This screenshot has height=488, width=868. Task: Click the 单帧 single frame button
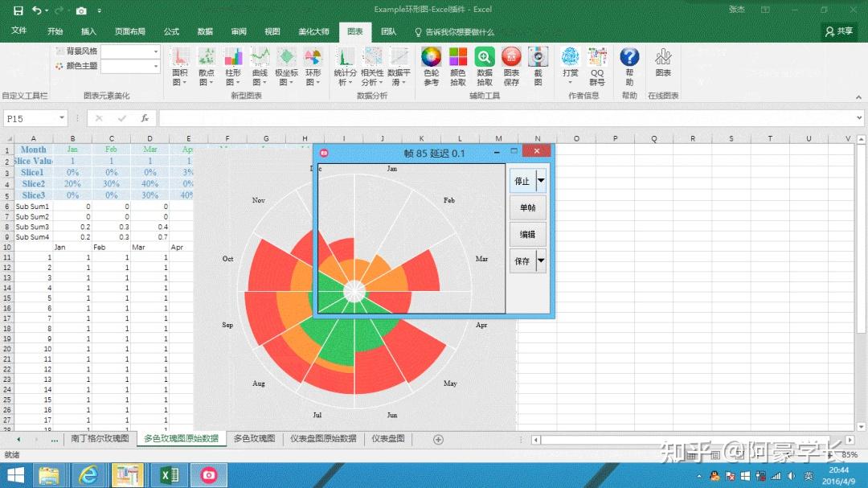[527, 207]
